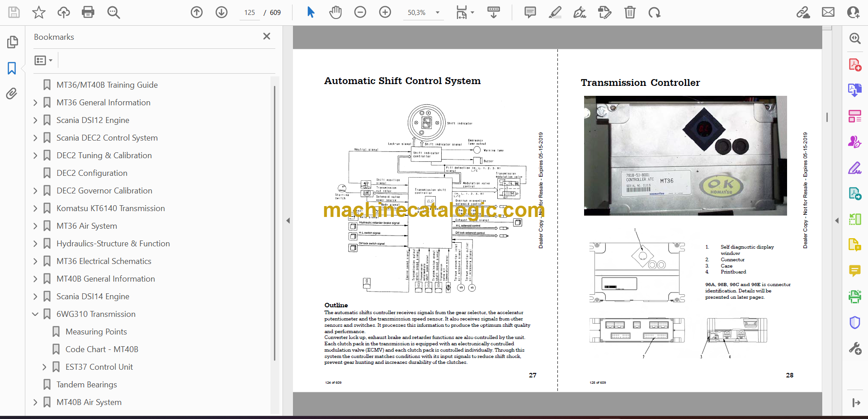868x419 pixels.
Task: Expand MT40B Air System bookmark
Action: pyautogui.click(x=35, y=402)
